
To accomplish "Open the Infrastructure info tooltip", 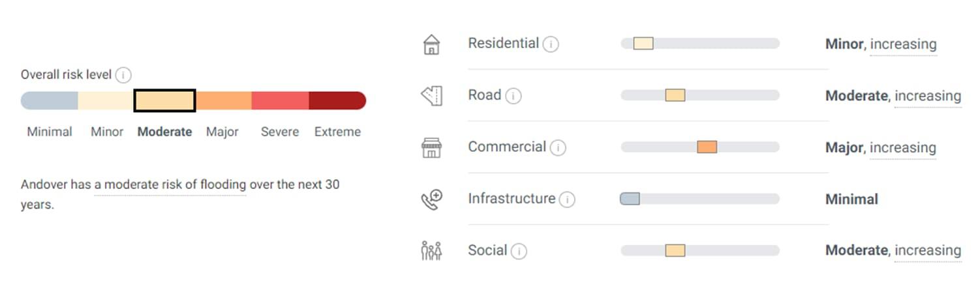I will click(x=567, y=199).
